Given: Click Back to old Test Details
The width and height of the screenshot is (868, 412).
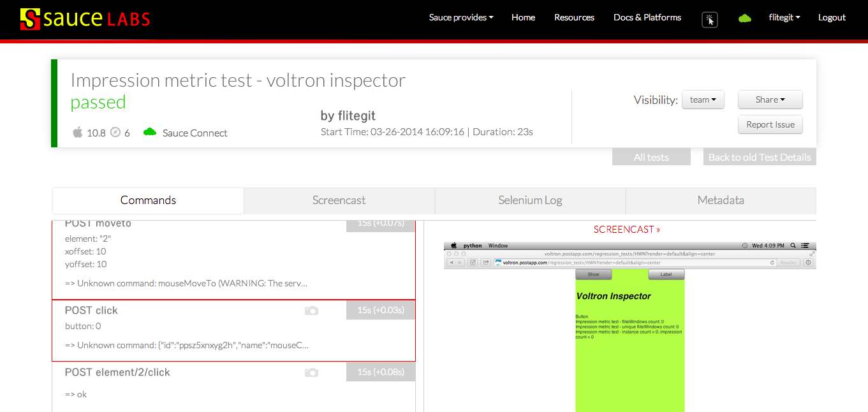Looking at the screenshot, I should point(760,157).
